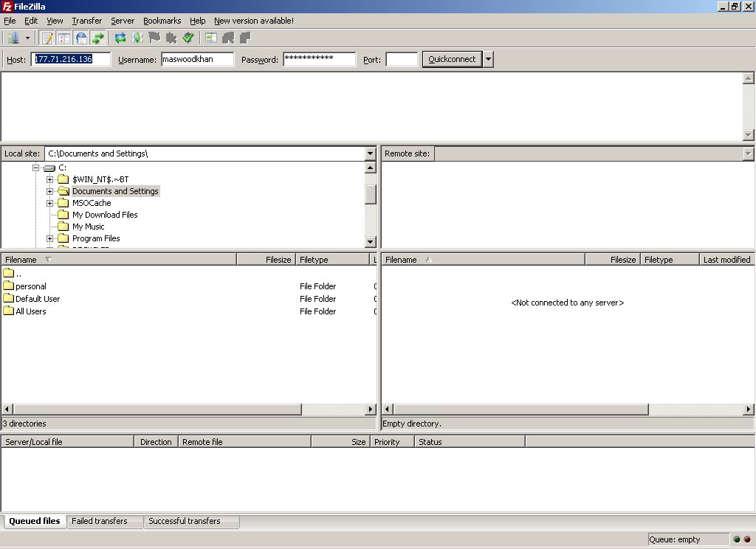Open the Server menu
Image resolution: width=756 pixels, height=549 pixels.
(123, 21)
